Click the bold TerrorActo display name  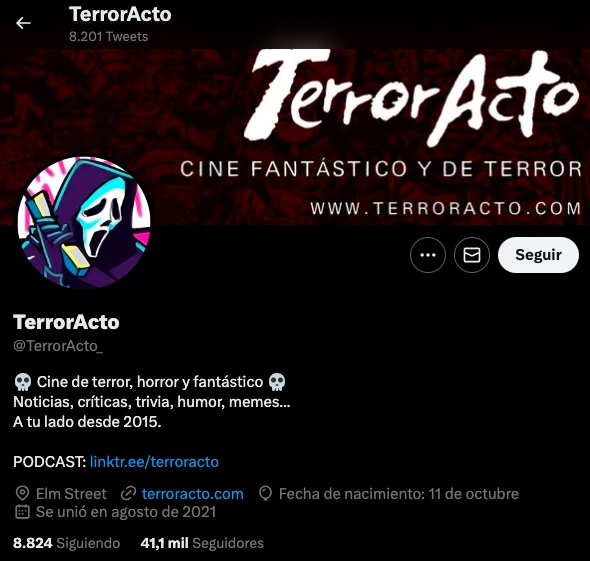click(66, 322)
